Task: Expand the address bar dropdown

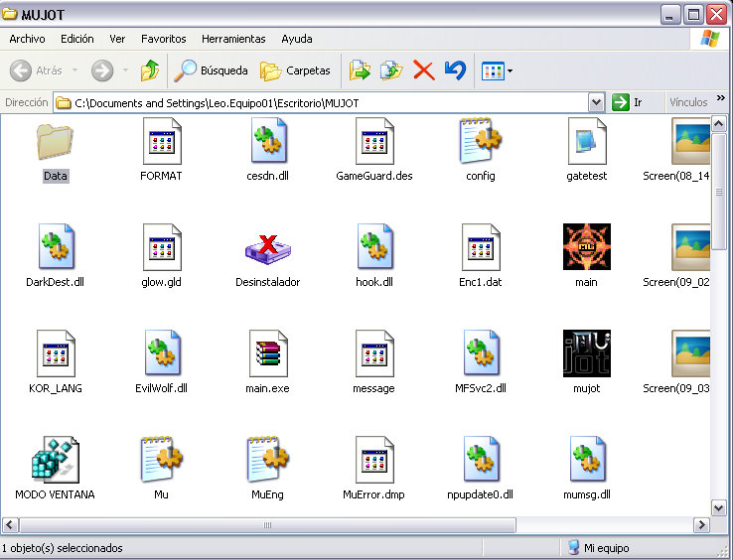Action: click(596, 102)
